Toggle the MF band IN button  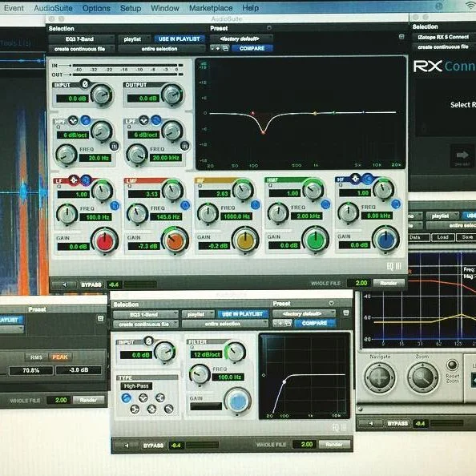coord(256,205)
